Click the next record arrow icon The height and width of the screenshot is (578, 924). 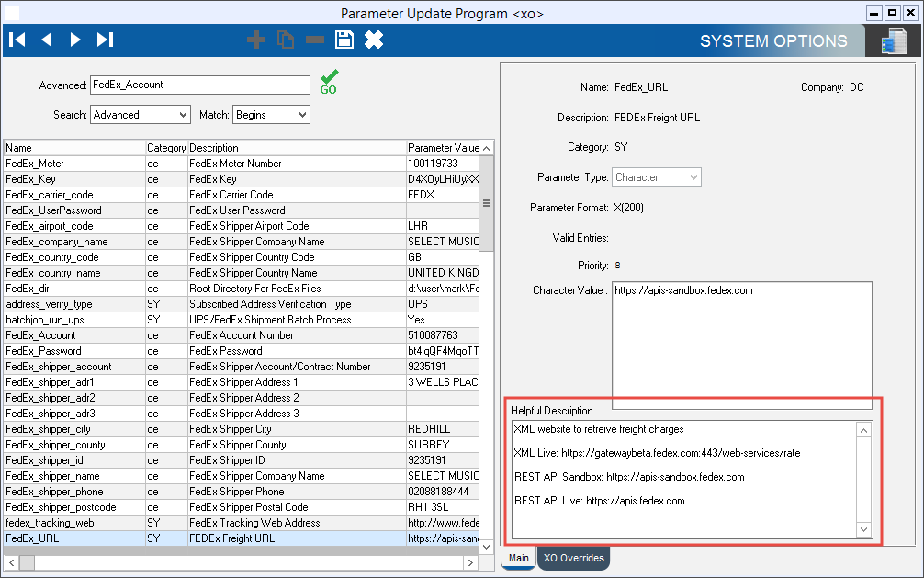76,40
